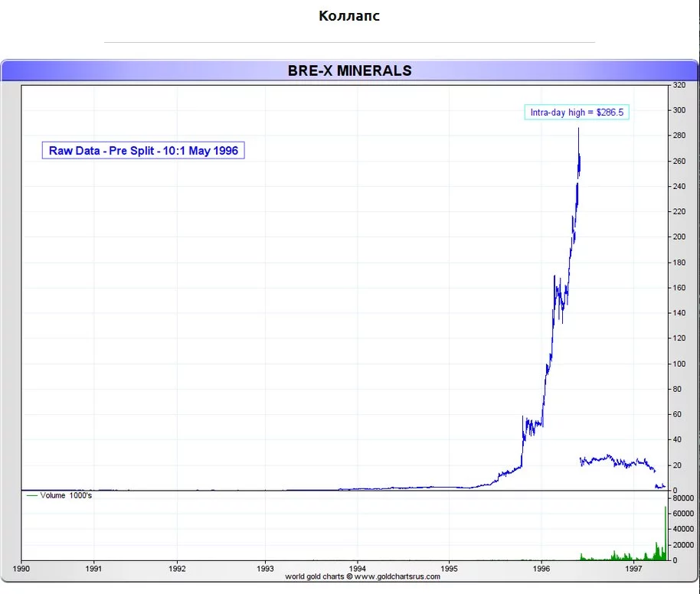The width and height of the screenshot is (700, 594).
Task: Click the 40000 volume axis label
Action: [683, 529]
